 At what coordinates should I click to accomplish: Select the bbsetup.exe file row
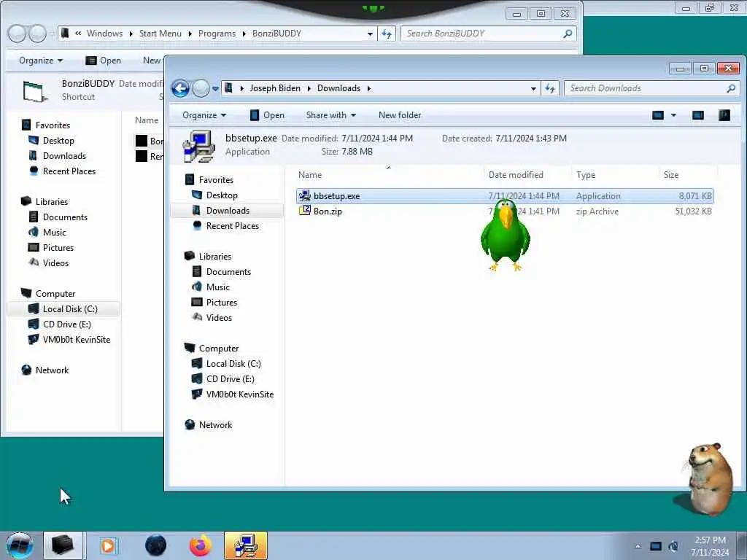[505, 196]
